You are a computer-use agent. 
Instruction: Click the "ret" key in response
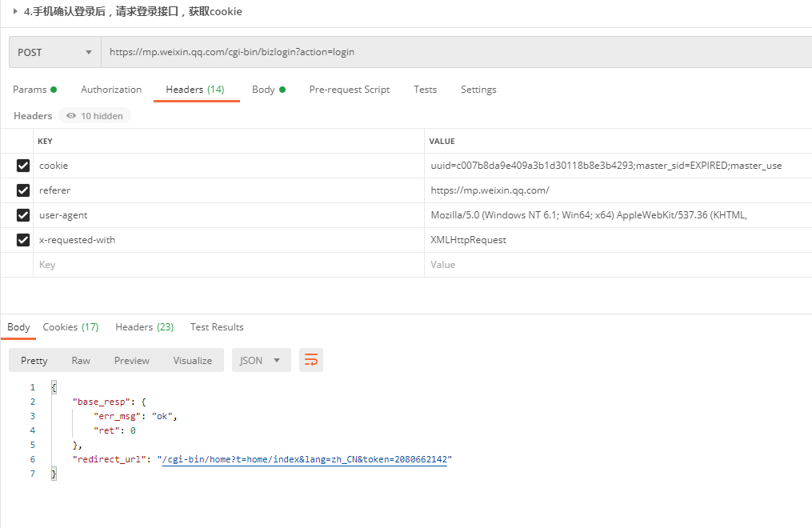pyautogui.click(x=107, y=430)
